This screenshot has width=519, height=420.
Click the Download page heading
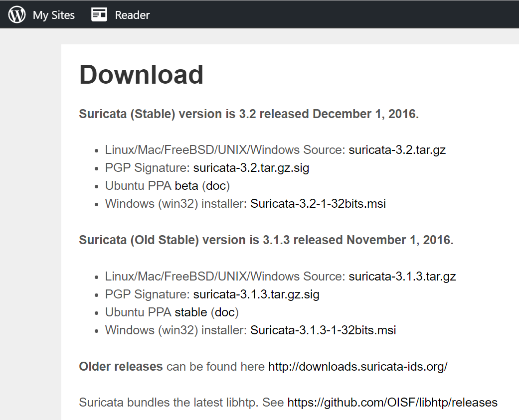141,75
